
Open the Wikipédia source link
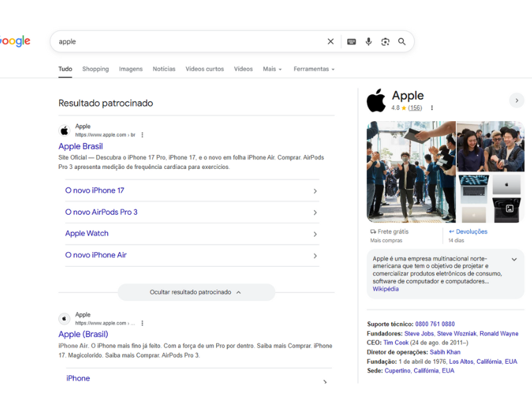click(x=386, y=289)
